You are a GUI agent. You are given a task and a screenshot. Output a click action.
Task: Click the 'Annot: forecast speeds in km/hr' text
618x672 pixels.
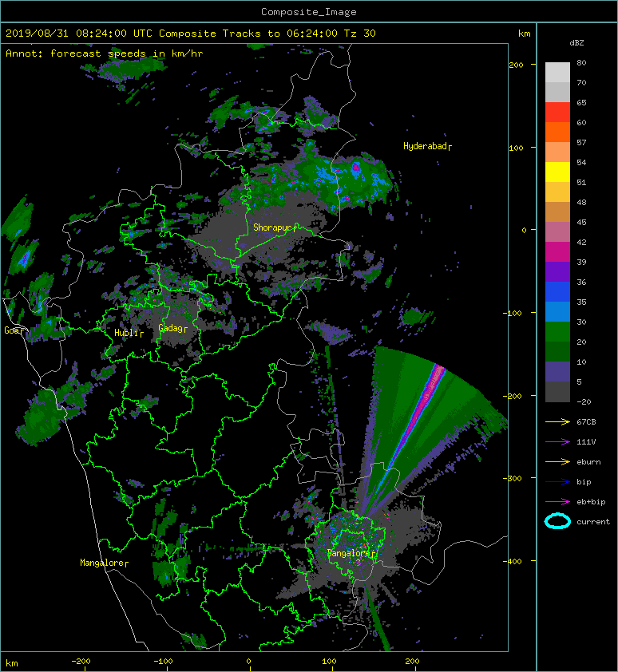(105, 53)
